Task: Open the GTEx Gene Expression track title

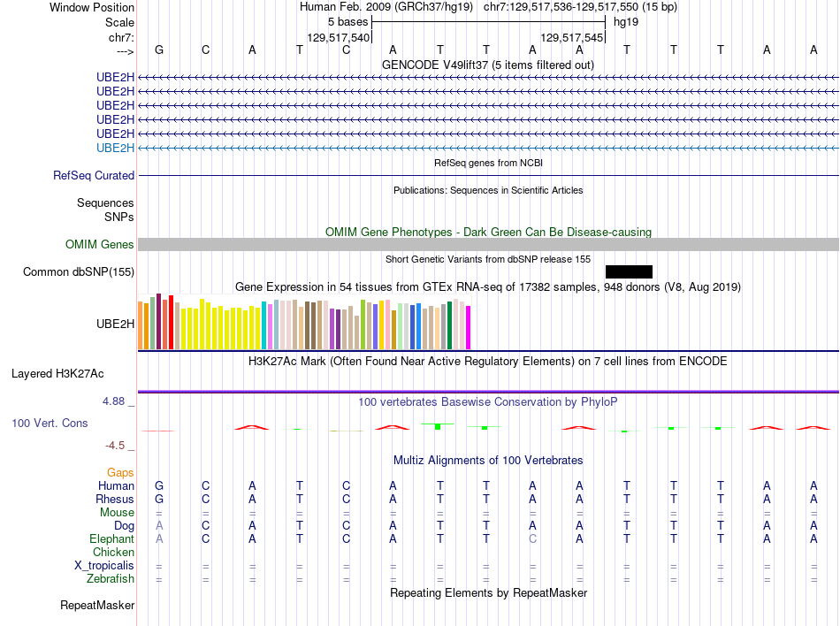Action: 488,287
